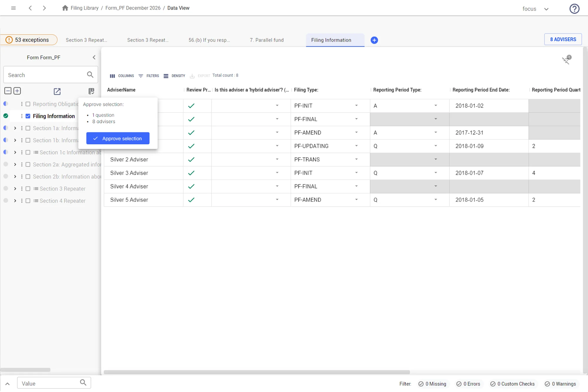The width and height of the screenshot is (588, 392).
Task: Click the blue plus add-tab icon
Action: pyautogui.click(x=374, y=40)
